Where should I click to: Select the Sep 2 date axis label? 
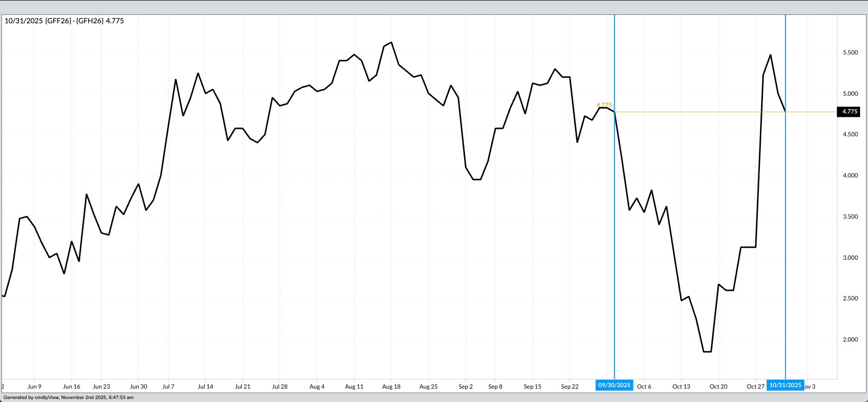click(465, 387)
